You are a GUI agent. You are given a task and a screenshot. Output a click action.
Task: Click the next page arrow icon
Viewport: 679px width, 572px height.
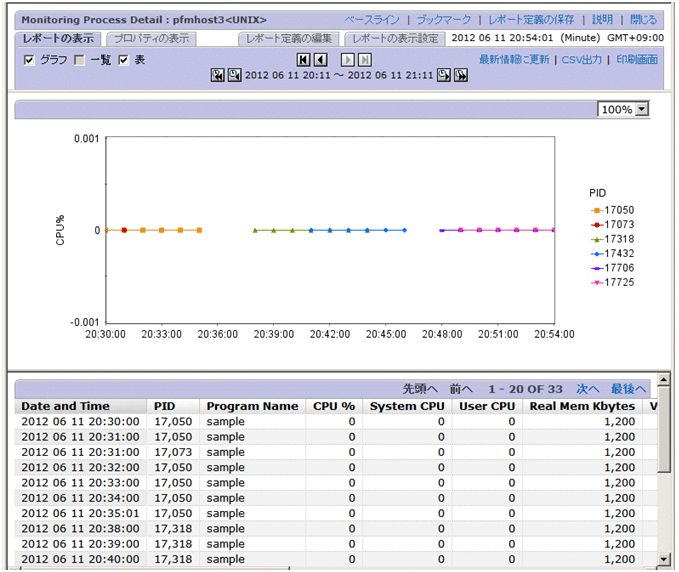pyautogui.click(x=348, y=60)
